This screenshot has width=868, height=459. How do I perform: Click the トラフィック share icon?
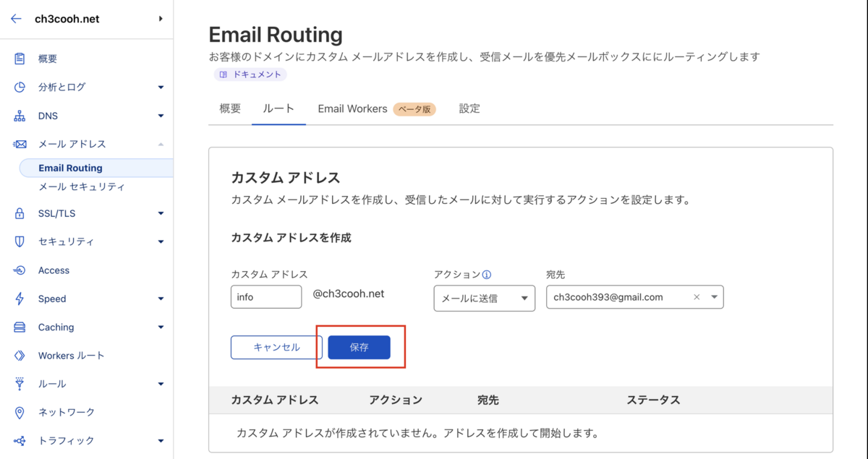click(x=20, y=440)
